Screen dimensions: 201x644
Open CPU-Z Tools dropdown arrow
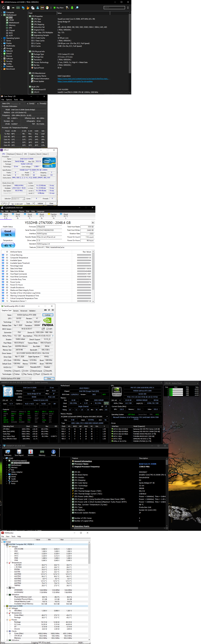click(33, 203)
